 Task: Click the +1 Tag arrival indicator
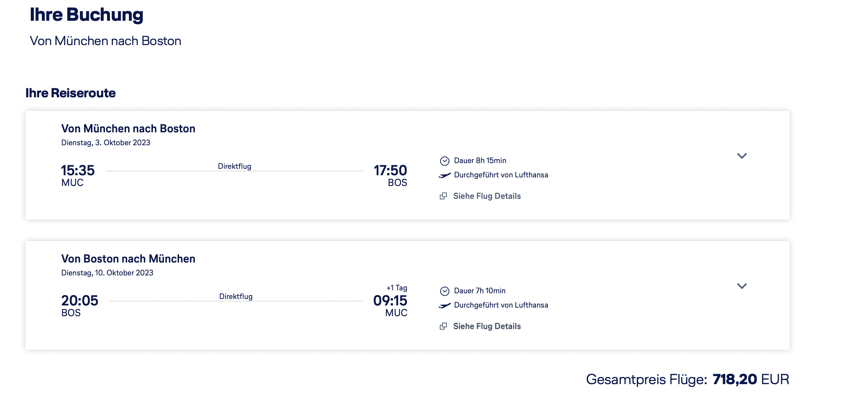click(397, 288)
